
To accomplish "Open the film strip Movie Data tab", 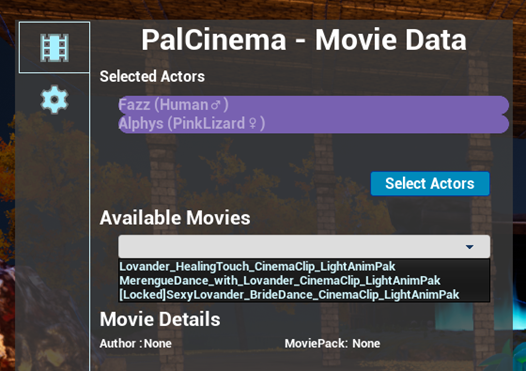I will pos(54,47).
